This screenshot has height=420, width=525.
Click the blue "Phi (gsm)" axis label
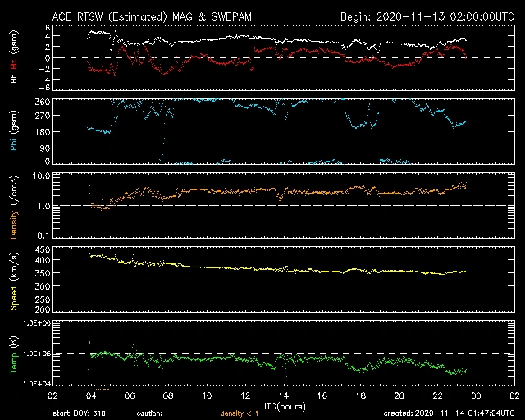point(14,131)
